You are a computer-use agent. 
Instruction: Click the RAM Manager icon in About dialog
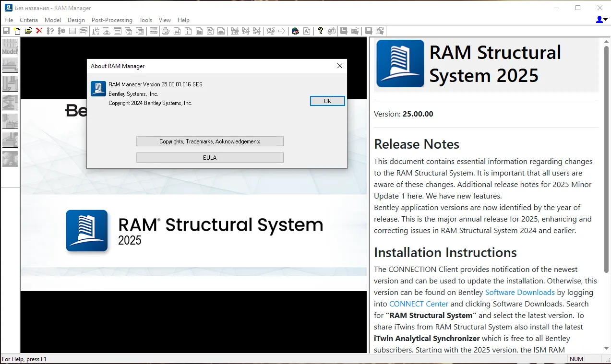click(x=98, y=89)
